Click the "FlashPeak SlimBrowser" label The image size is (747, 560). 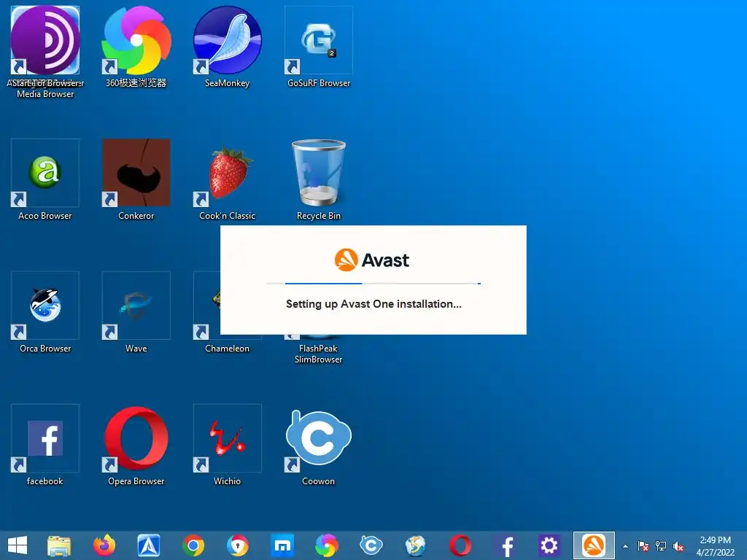coord(318,354)
